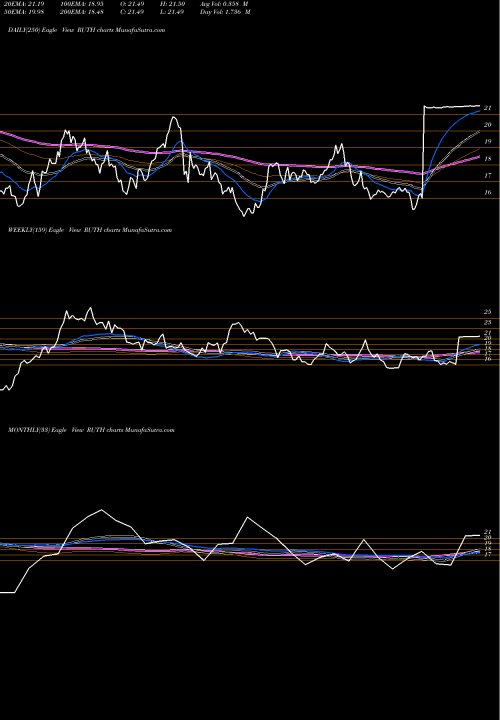Click the low price L: 21.49

click(171, 12)
